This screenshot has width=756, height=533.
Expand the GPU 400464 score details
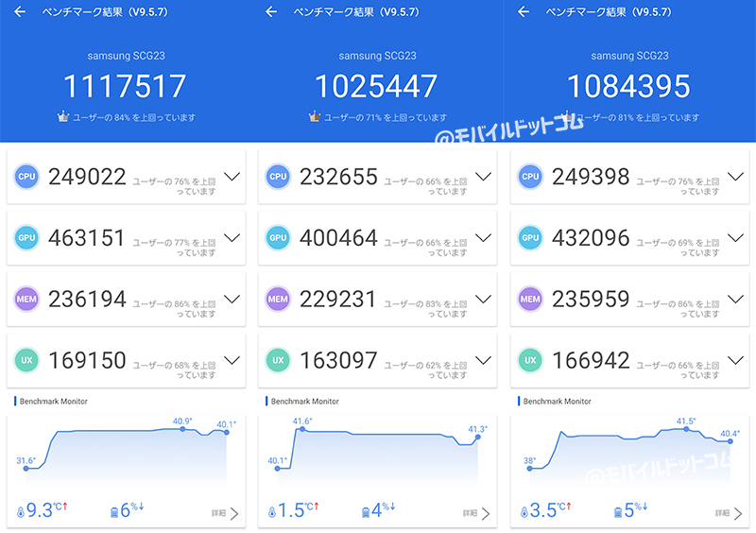tap(483, 238)
